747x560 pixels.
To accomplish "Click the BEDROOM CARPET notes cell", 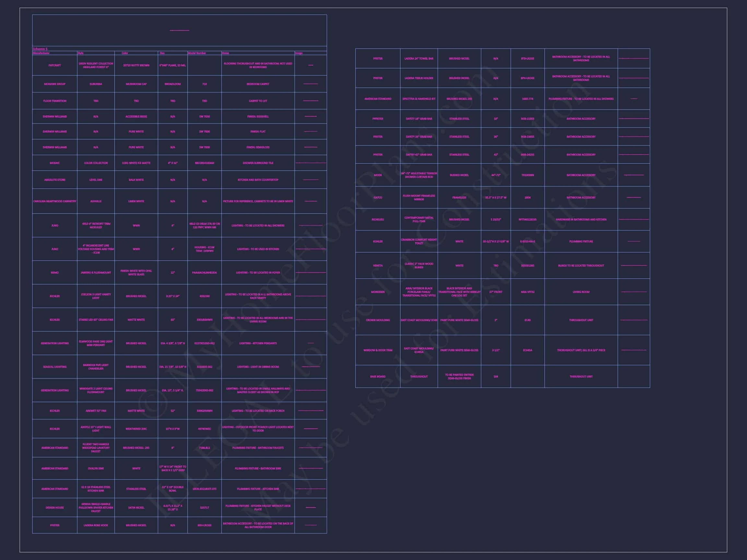I will click(x=258, y=84).
